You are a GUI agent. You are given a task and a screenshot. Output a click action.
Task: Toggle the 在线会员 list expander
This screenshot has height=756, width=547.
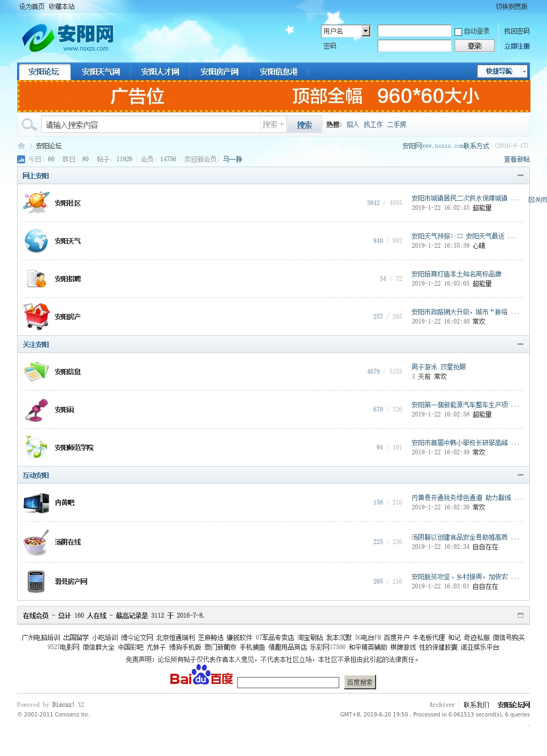click(x=520, y=615)
